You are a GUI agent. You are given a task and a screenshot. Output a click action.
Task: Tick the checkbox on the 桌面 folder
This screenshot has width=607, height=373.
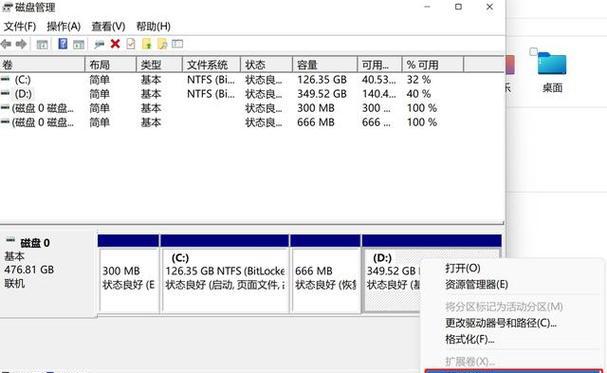(x=533, y=51)
